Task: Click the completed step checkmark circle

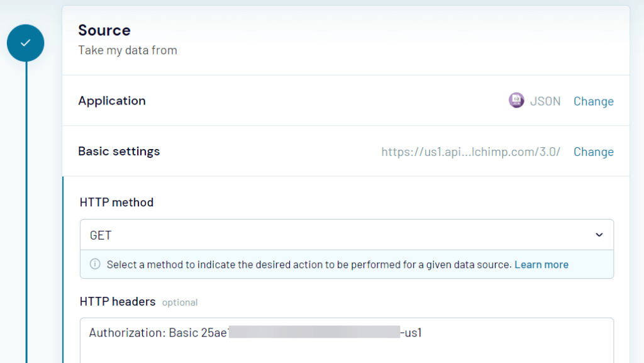Action: (x=26, y=43)
